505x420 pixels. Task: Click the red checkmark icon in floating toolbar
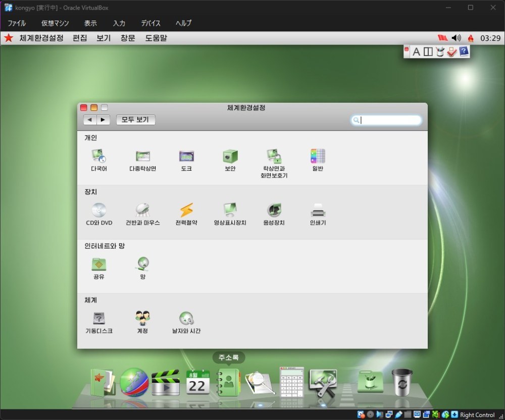point(452,52)
